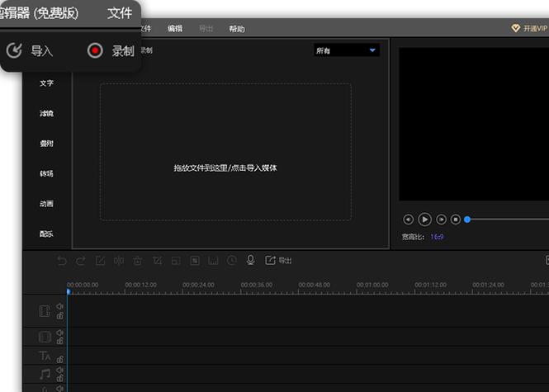Click the undo arrow in timeline toolbar
Image resolution: width=549 pixels, height=392 pixels.
(62, 261)
